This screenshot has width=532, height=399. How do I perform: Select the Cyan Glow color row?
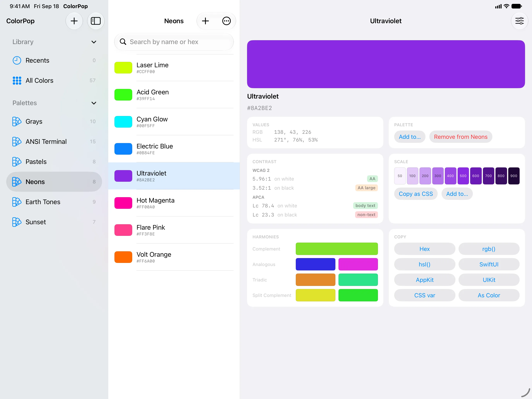pyautogui.click(x=174, y=122)
